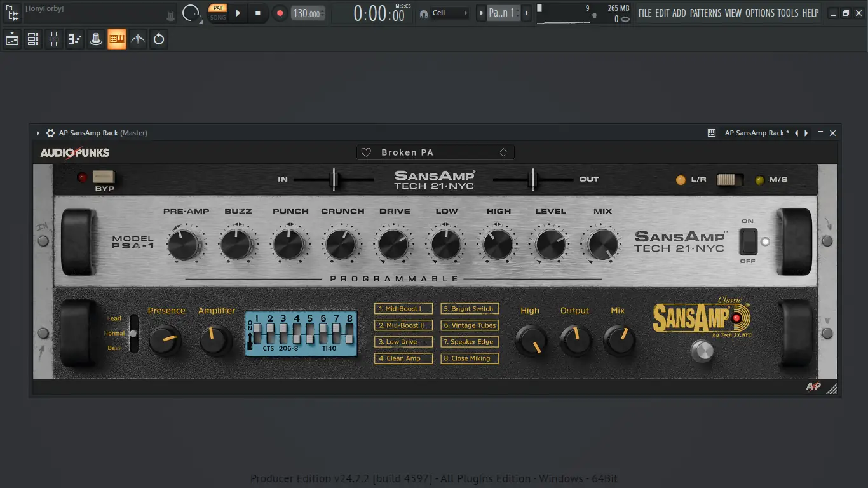
Task: Click the AudioPunks logo
Action: (75, 152)
